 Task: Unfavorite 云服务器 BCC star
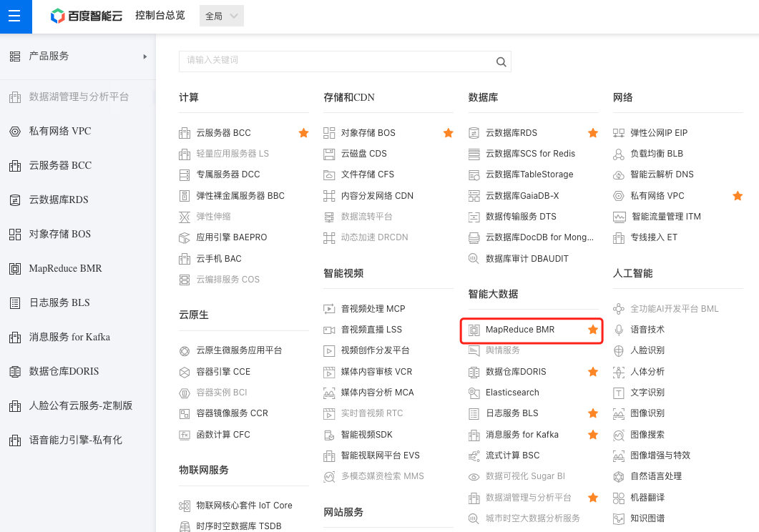pyautogui.click(x=303, y=132)
